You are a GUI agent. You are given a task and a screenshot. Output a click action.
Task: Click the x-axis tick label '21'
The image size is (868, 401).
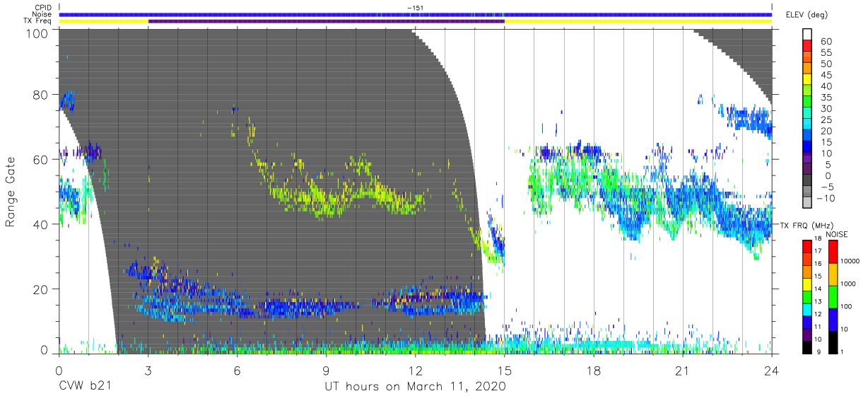point(683,371)
